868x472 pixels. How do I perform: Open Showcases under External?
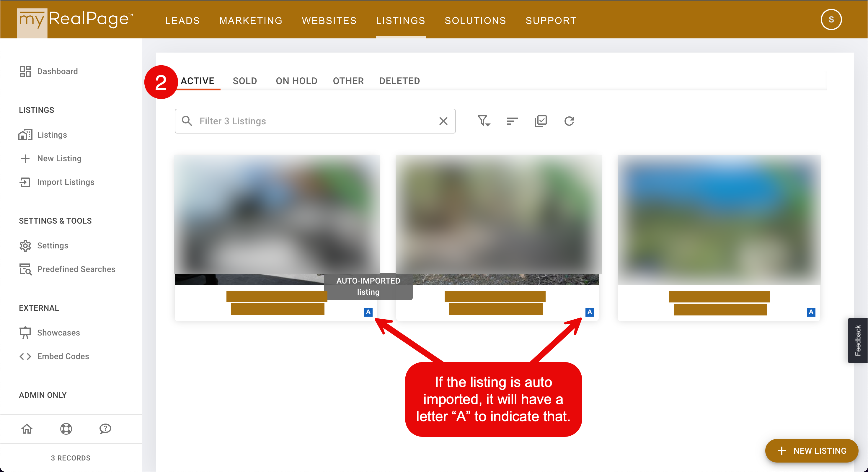(x=59, y=332)
